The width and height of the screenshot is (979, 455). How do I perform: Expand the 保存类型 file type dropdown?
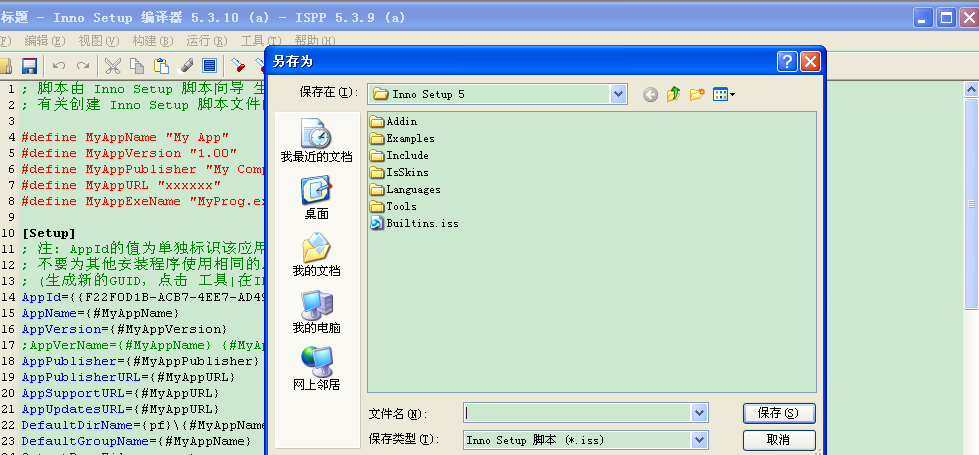(x=699, y=440)
